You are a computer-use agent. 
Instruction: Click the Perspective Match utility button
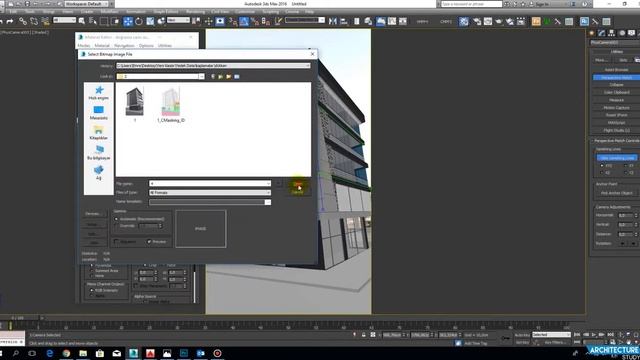tap(616, 77)
